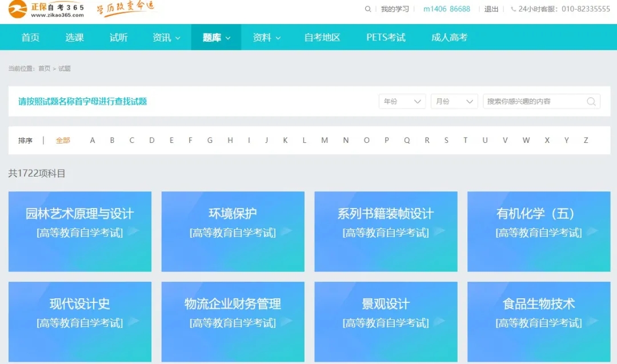Click the search magnifier icon in the top bar
Viewport: 617px width, 364px height.
(367, 9)
